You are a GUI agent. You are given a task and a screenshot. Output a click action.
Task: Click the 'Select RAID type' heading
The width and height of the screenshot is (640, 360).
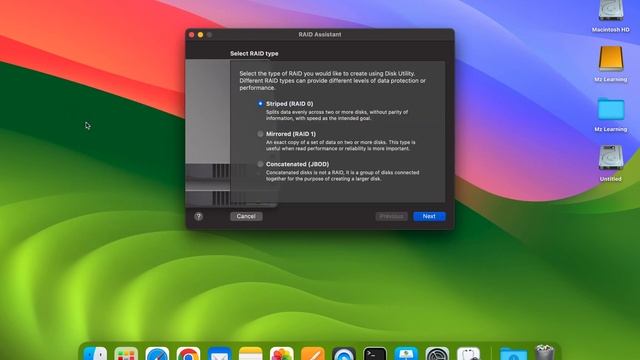[254, 53]
